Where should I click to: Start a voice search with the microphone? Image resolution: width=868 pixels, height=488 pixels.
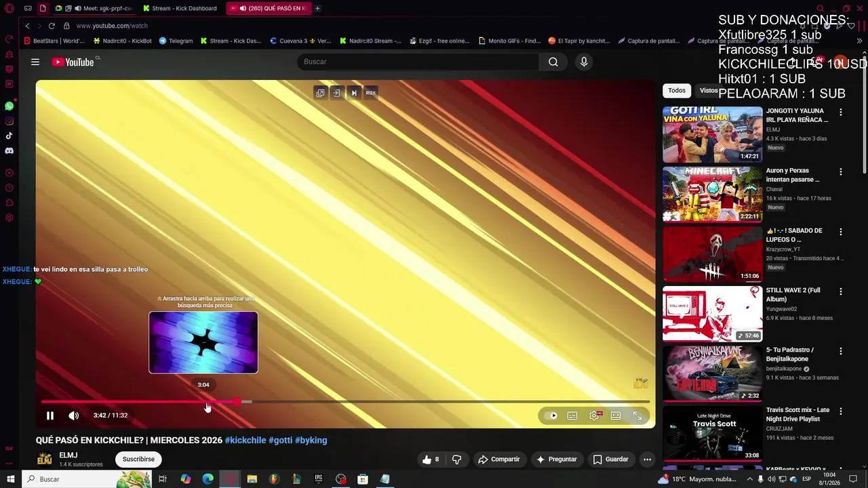tap(584, 62)
